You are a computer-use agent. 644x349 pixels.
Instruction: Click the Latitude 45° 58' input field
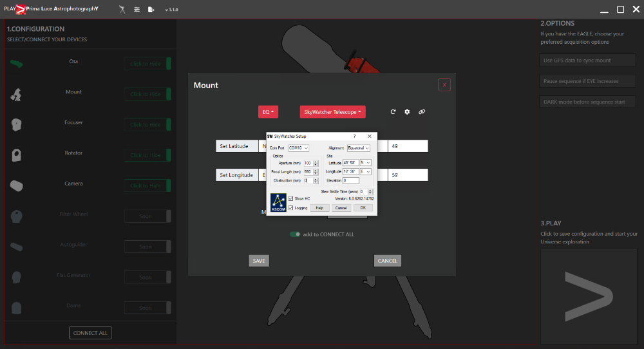tap(351, 163)
